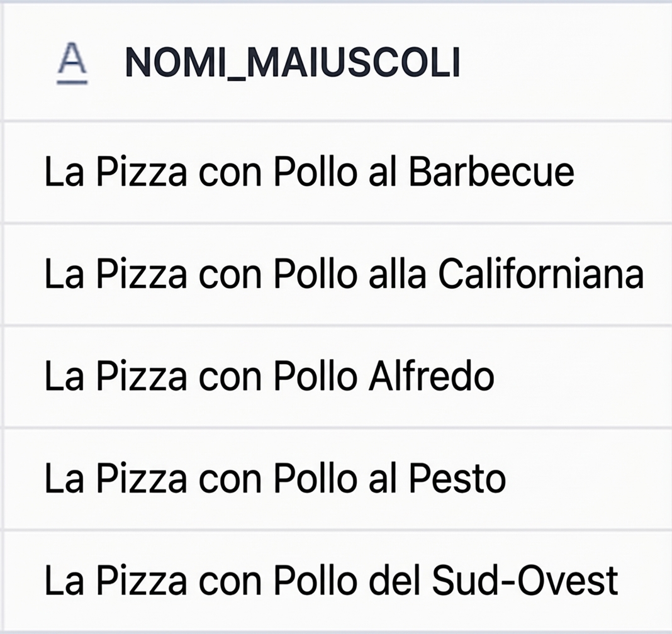Click the underlined A data type indicator
This screenshot has height=634, width=672.
(x=71, y=63)
